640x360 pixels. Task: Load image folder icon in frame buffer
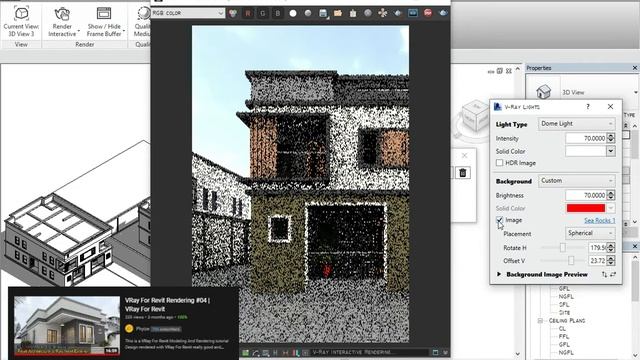tap(338, 13)
